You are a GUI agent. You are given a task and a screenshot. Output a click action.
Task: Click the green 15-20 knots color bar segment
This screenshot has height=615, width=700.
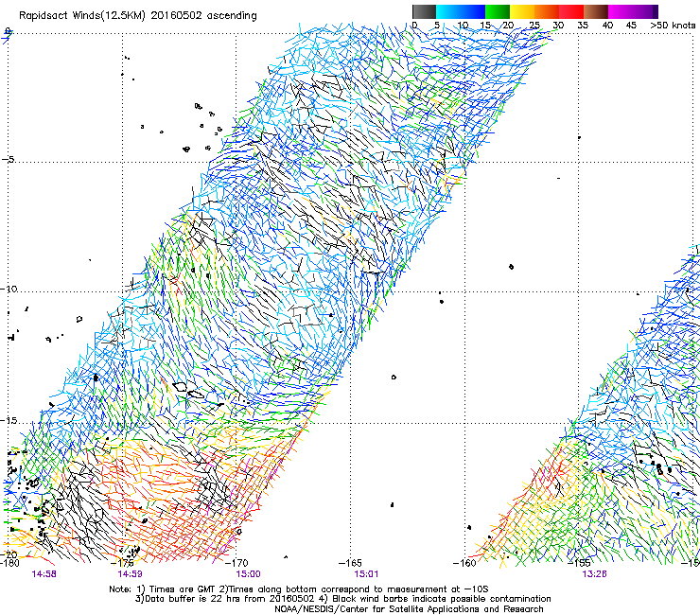498,11
